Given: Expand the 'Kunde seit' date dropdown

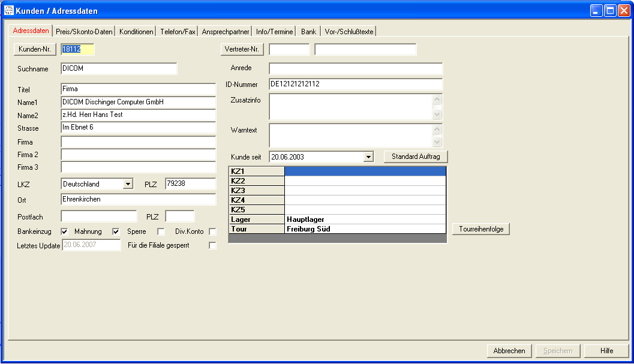Looking at the screenshot, I should point(368,157).
